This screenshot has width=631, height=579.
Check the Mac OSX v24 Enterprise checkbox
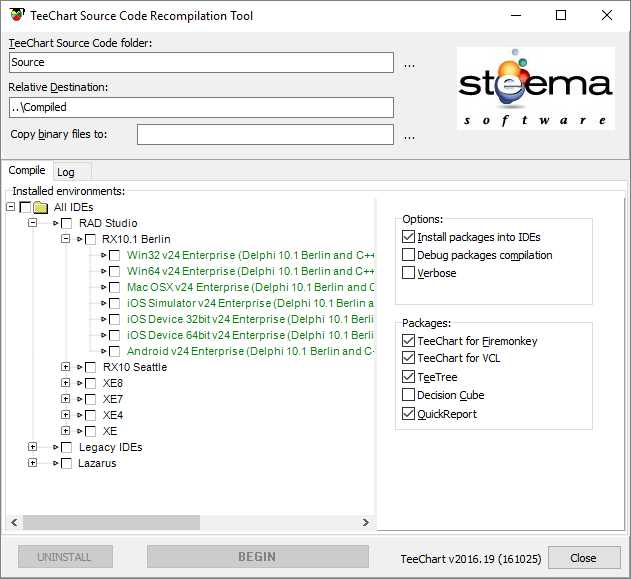pos(114,287)
